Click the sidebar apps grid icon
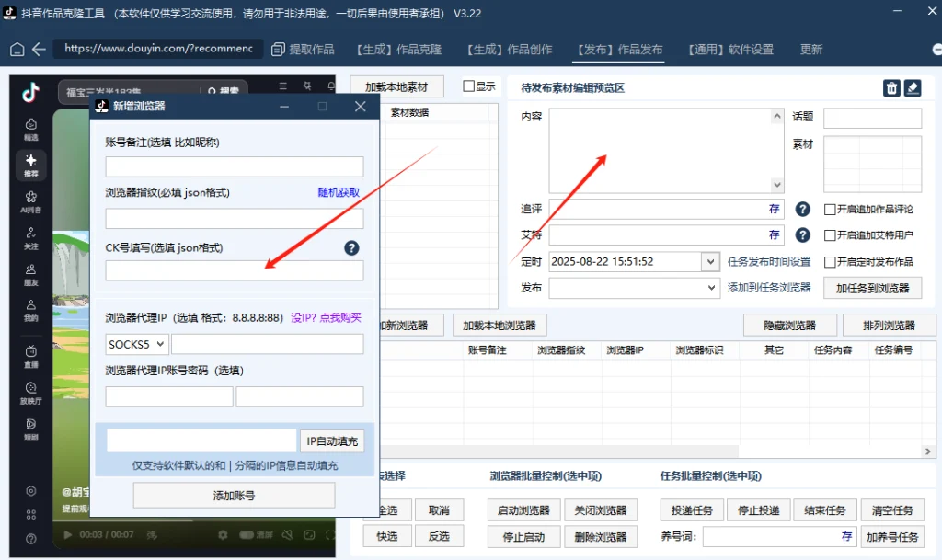This screenshot has height=560, width=942. (x=30, y=514)
